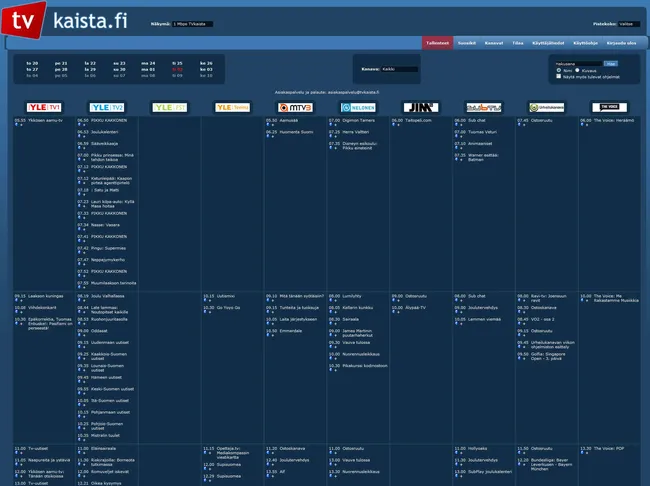Open the YLE TV2 channel logo
650x486 pixels.
[107, 107]
